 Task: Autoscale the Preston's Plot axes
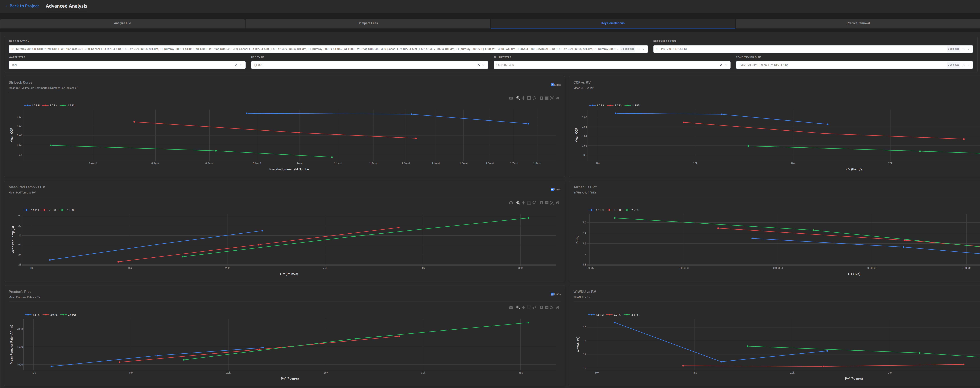pyautogui.click(x=552, y=308)
